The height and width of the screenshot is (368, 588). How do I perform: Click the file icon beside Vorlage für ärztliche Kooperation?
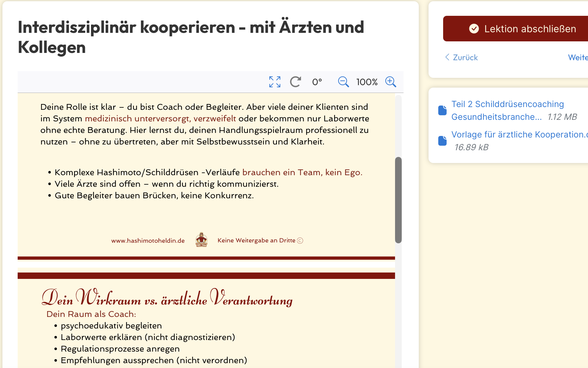[442, 141]
